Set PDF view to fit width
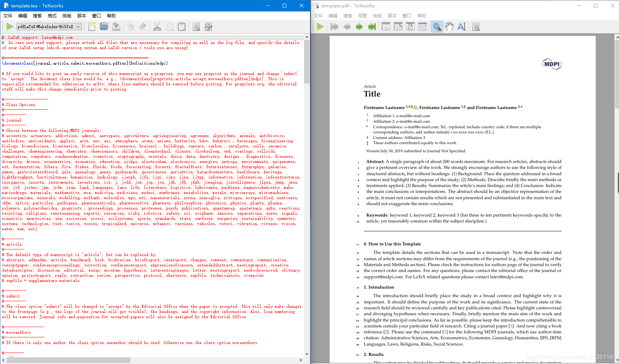The height and width of the screenshot is (364, 619). click(398, 27)
